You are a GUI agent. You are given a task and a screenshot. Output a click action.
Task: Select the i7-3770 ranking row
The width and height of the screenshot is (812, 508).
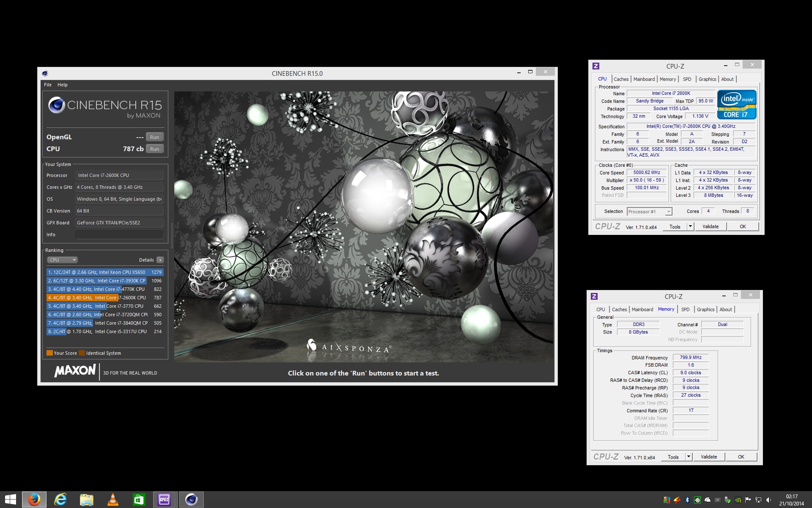click(x=105, y=306)
